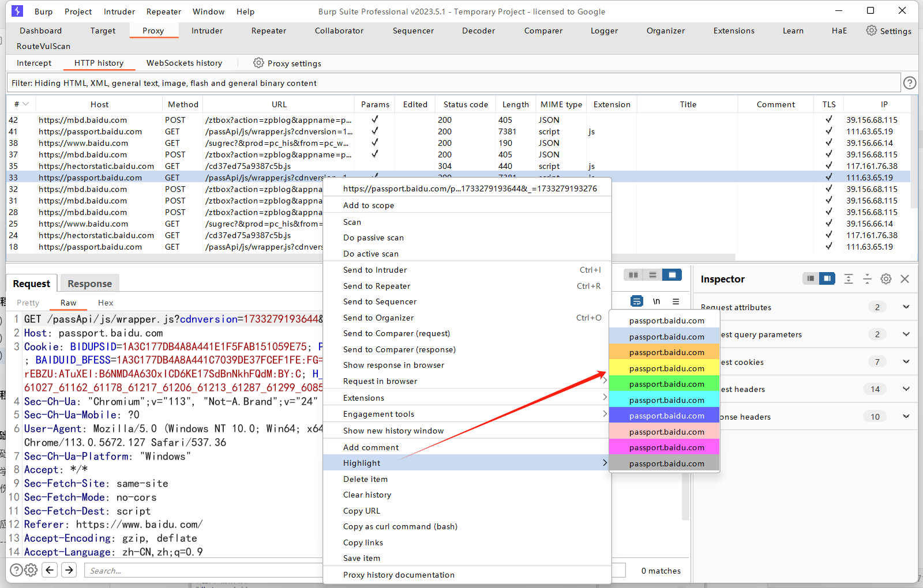Screen dimensions: 923x588
Task: Toggle show non-printable characters (\n) icon
Action: click(x=656, y=301)
